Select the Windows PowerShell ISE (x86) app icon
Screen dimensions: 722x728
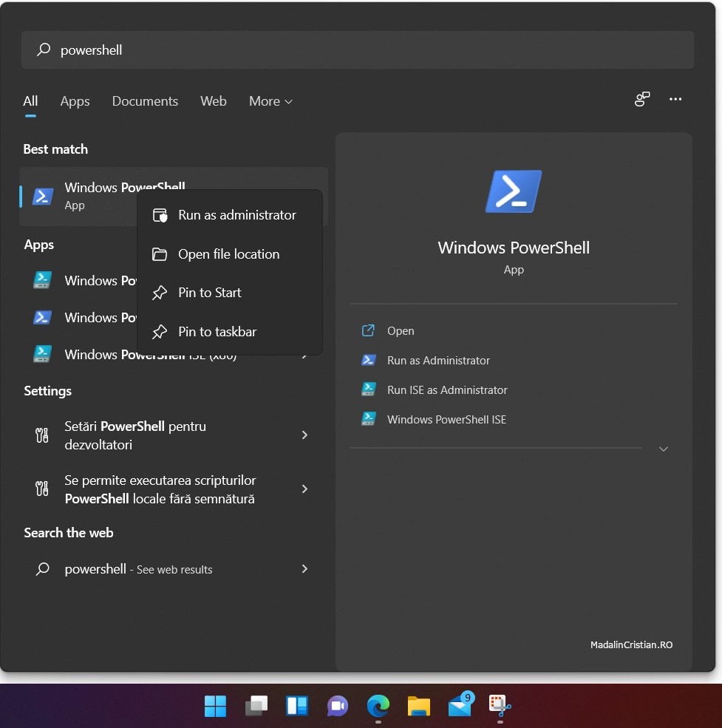coord(42,354)
